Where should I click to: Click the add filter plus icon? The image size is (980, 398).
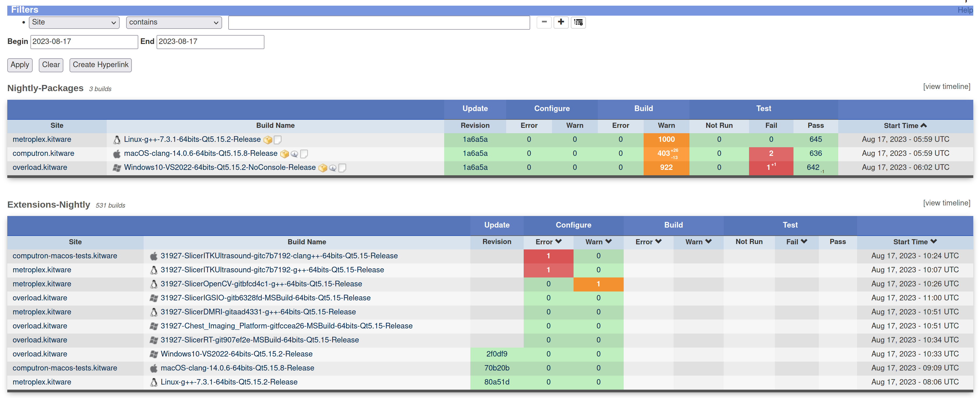[x=561, y=22]
